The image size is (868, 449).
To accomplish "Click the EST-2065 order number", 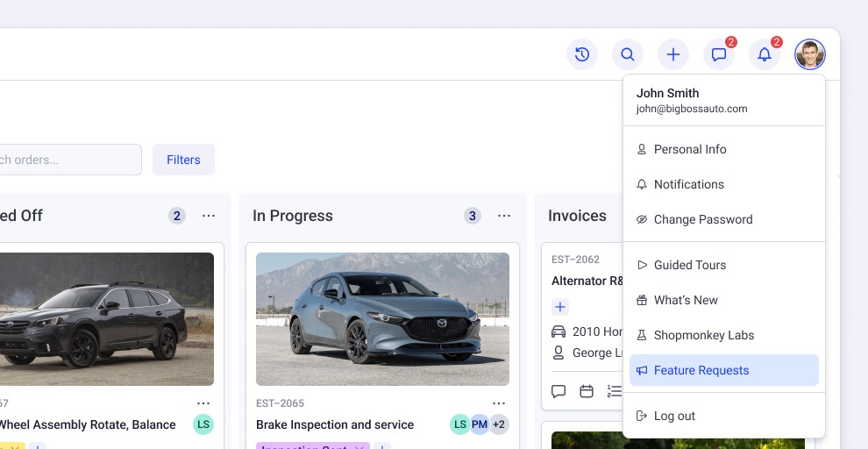I will pos(280,403).
